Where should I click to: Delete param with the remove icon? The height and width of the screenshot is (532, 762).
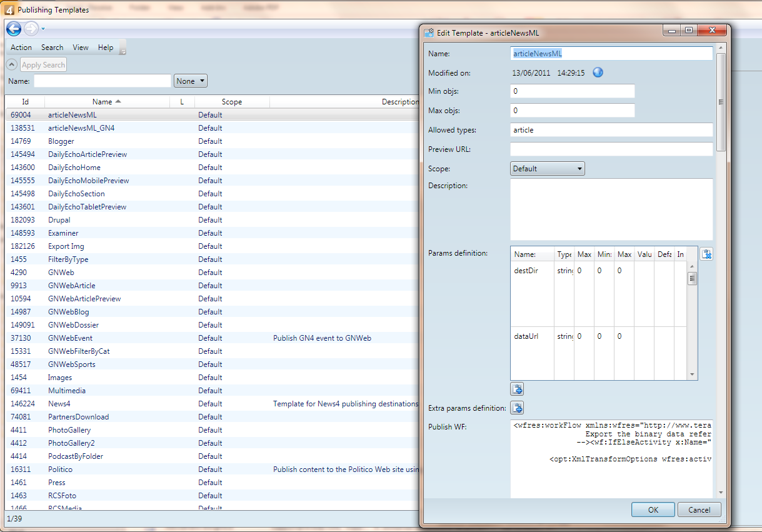tap(706, 254)
